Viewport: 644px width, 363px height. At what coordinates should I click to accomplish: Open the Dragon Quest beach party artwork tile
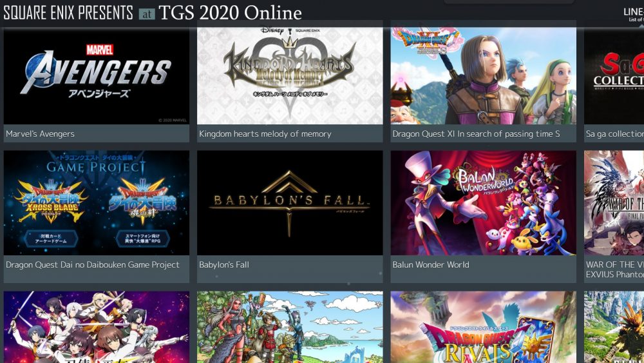[x=290, y=328]
